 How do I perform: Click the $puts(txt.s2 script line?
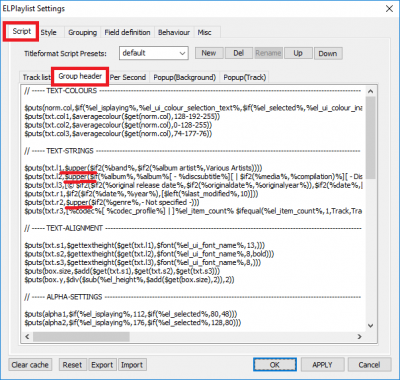[149, 254]
